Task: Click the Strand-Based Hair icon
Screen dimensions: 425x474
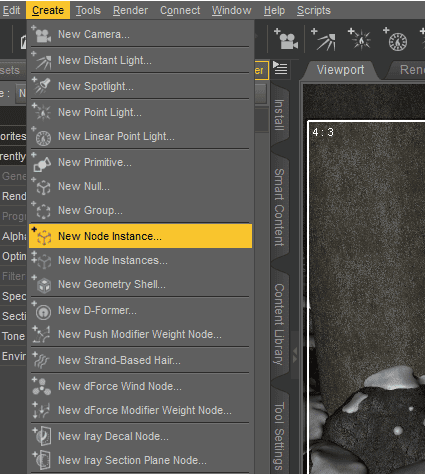Action: click(x=41, y=360)
